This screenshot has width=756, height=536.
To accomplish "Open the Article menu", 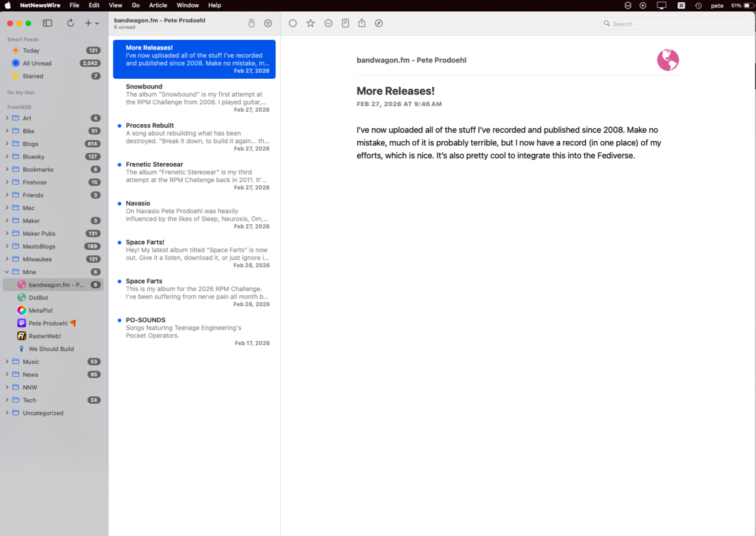I will [x=157, y=5].
